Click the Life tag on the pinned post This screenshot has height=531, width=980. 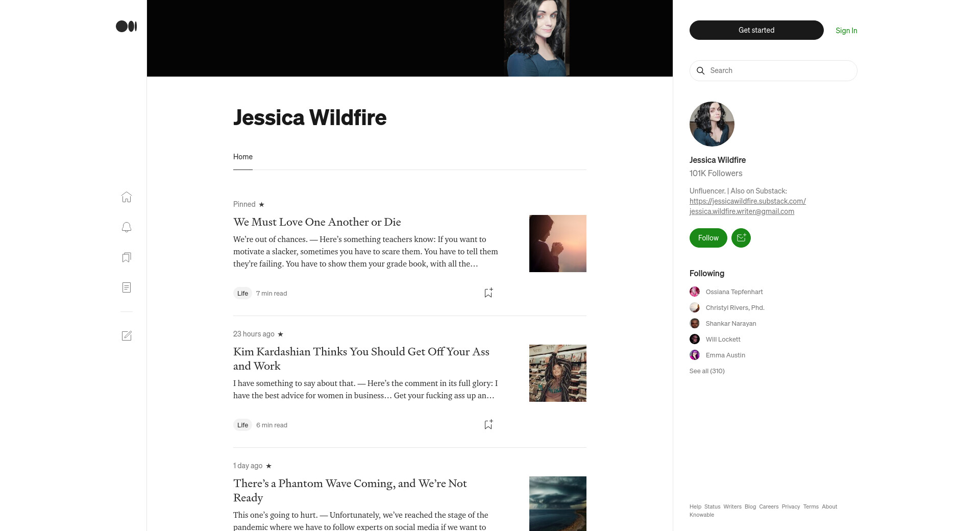243,293
